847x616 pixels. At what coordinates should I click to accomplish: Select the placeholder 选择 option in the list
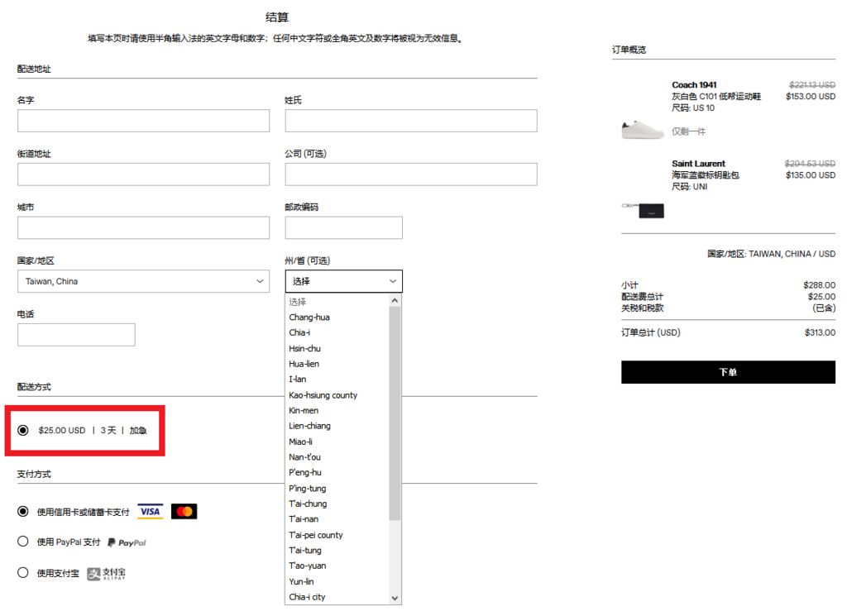pyautogui.click(x=337, y=302)
